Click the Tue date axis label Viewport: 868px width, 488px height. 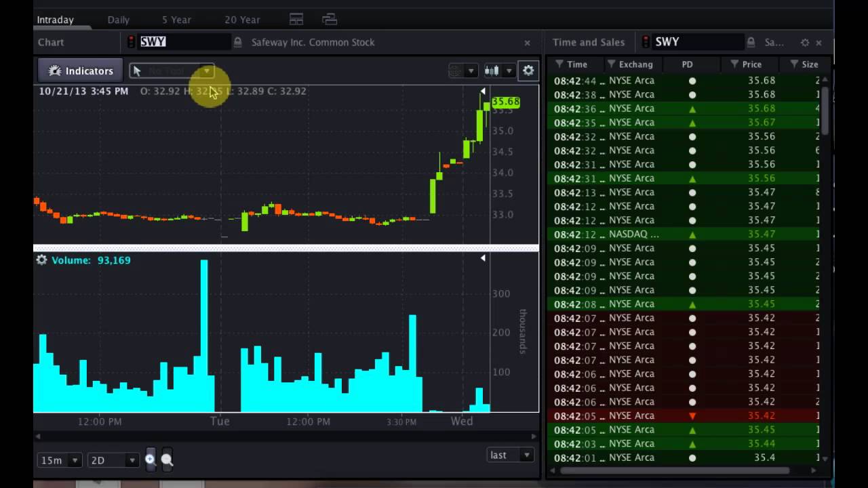pyautogui.click(x=220, y=421)
